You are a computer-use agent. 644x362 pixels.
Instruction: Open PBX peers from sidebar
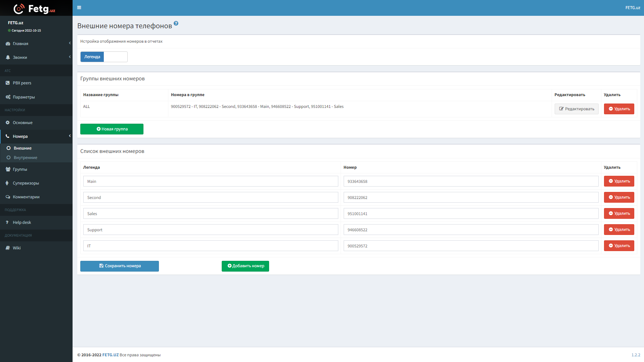click(22, 83)
